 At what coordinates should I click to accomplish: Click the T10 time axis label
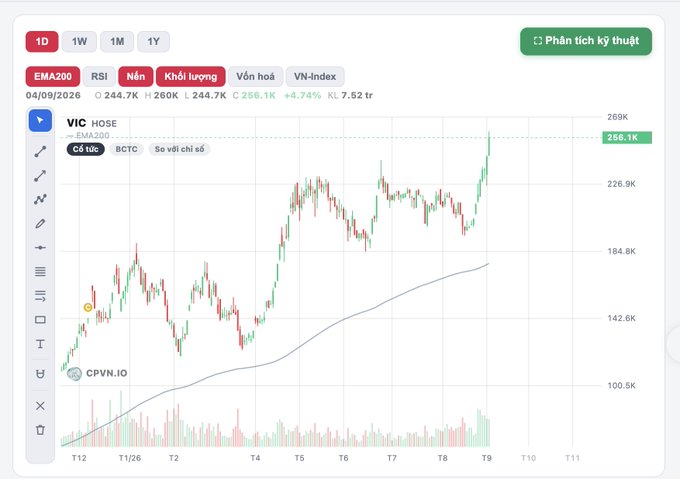coord(529,458)
